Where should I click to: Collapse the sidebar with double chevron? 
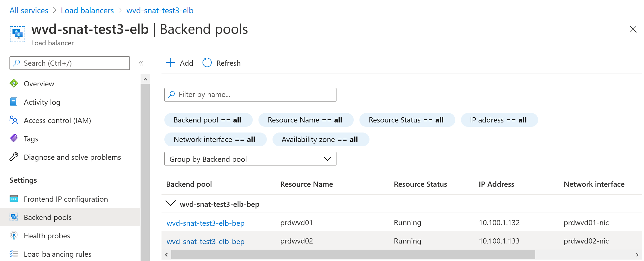(x=141, y=63)
